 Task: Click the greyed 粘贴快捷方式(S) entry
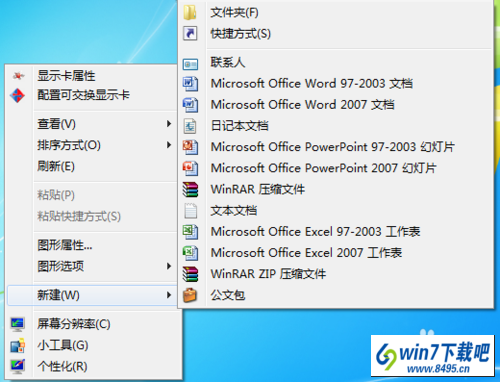tap(79, 216)
